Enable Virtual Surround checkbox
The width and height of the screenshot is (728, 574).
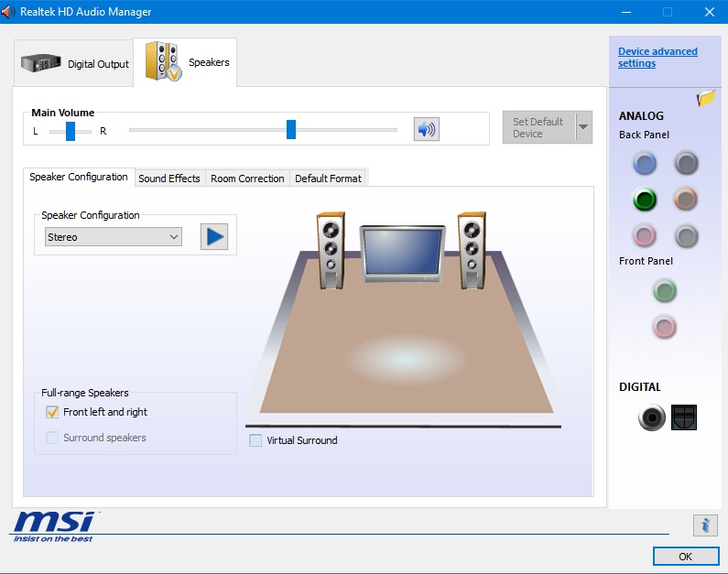pos(255,440)
